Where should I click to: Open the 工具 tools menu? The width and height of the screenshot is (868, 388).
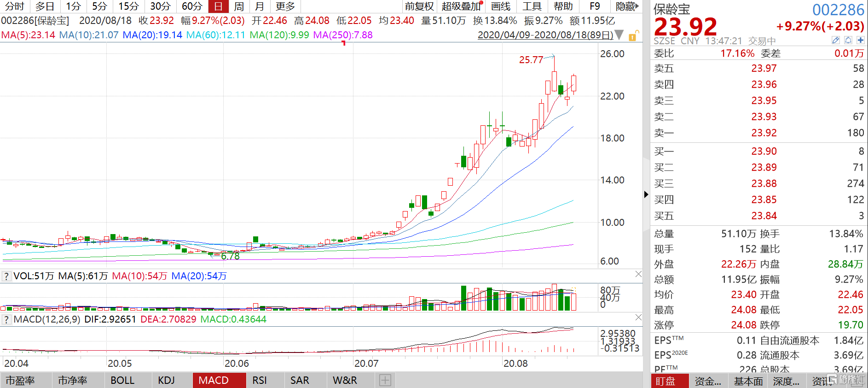tap(532, 6)
